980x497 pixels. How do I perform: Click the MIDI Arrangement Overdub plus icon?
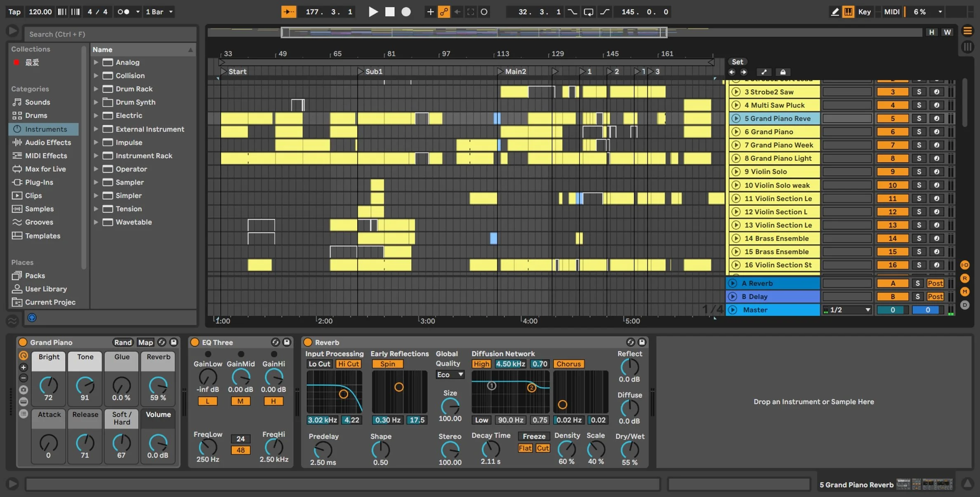[x=430, y=12]
